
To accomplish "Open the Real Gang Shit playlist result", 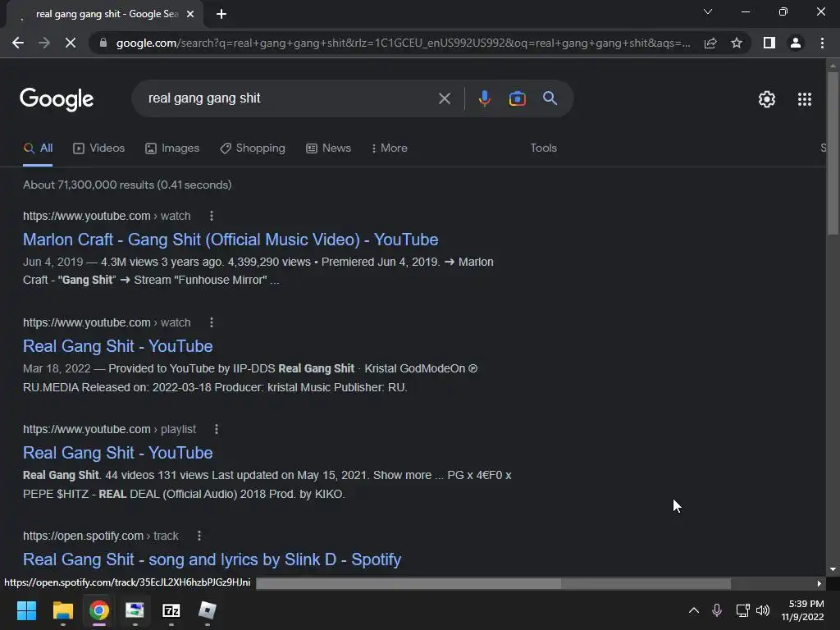I will point(118,453).
